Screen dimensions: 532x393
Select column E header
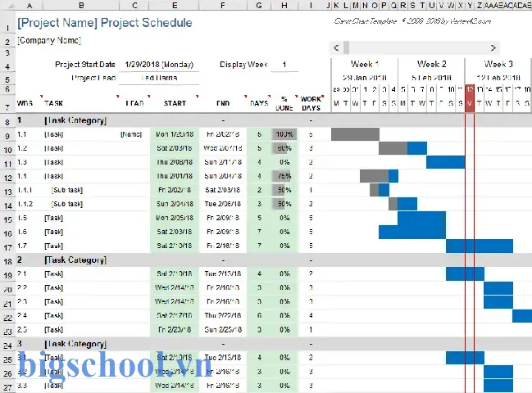(175, 5)
